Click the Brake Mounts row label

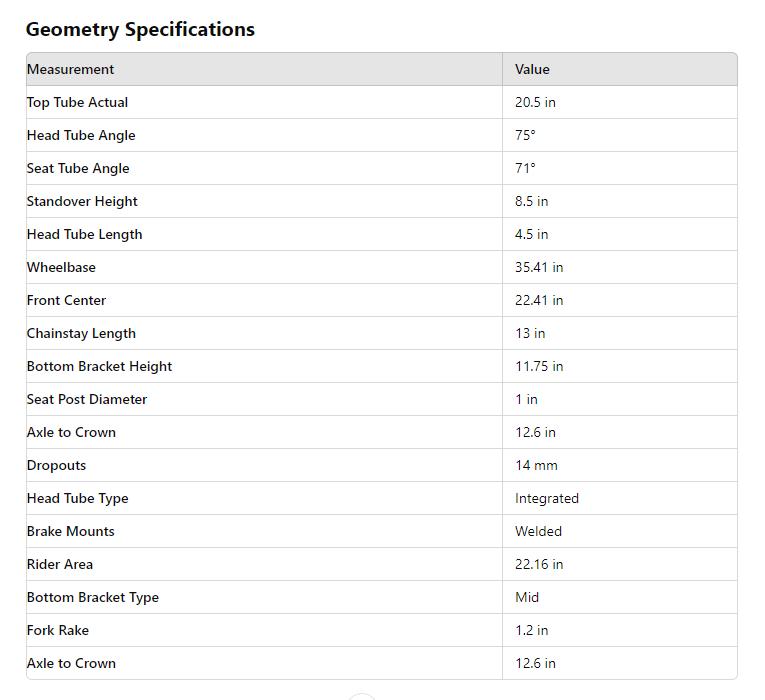tap(71, 531)
